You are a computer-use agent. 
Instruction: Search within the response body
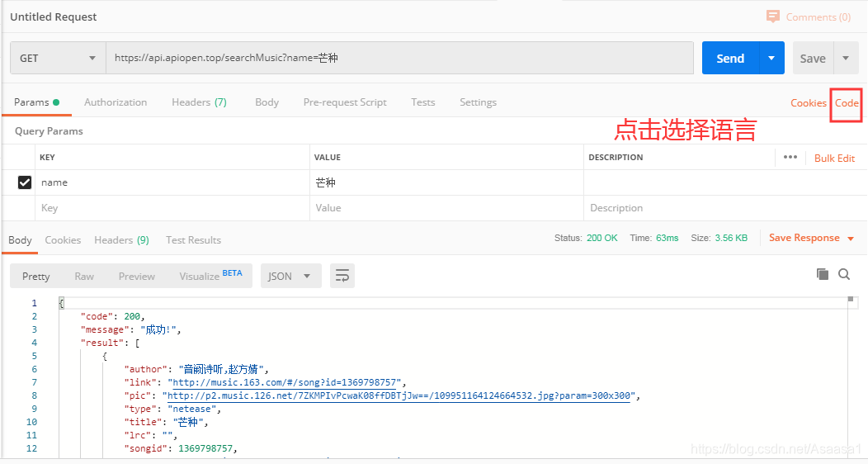click(844, 274)
